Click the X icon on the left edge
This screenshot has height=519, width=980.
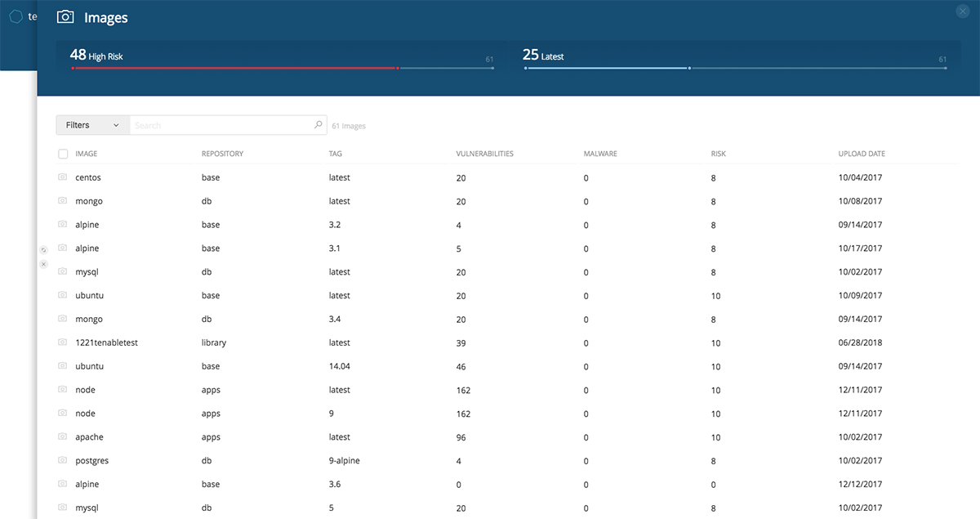(43, 264)
